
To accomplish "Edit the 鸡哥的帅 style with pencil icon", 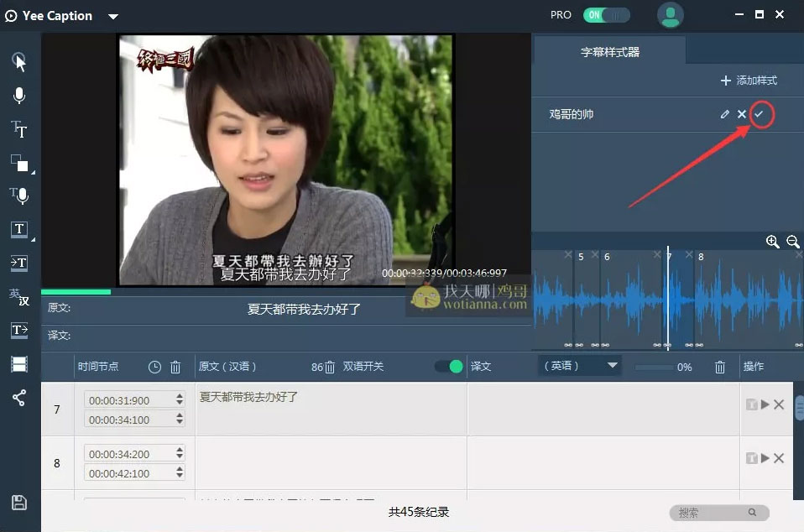I will pyautogui.click(x=724, y=114).
